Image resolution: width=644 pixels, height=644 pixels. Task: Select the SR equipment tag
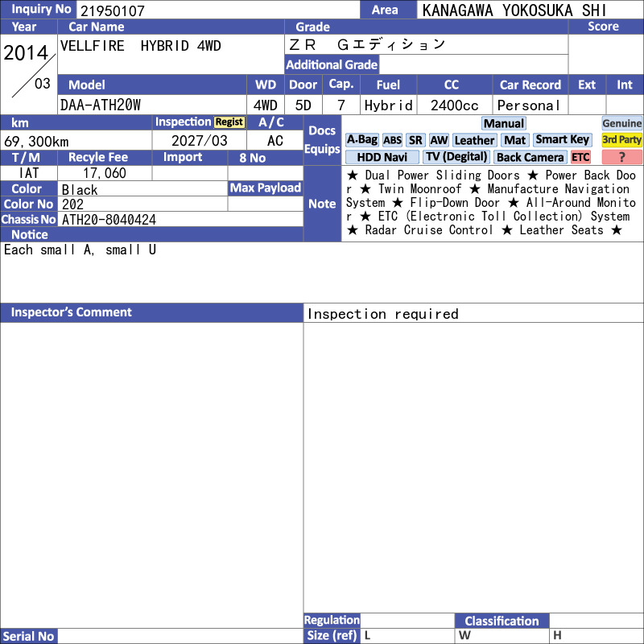point(415,140)
